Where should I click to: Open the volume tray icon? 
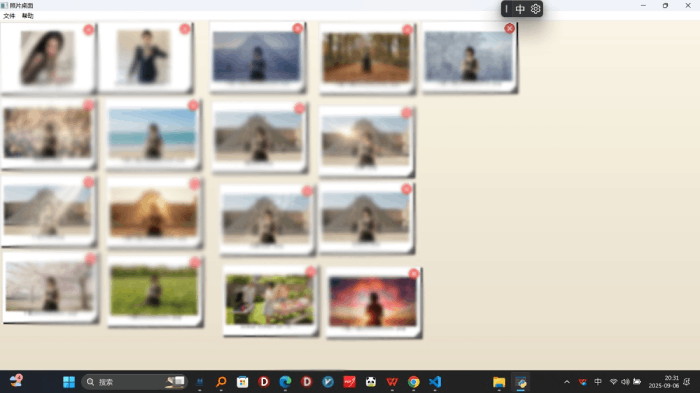click(x=625, y=382)
